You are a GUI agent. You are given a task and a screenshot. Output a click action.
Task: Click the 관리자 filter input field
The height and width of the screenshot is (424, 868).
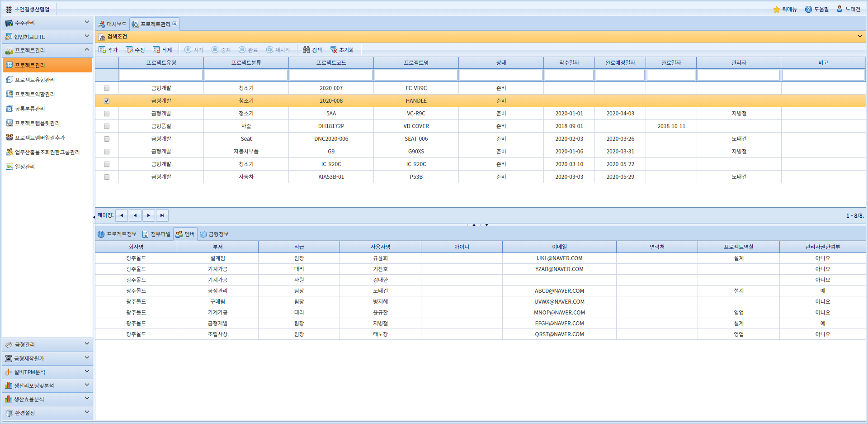(x=739, y=75)
